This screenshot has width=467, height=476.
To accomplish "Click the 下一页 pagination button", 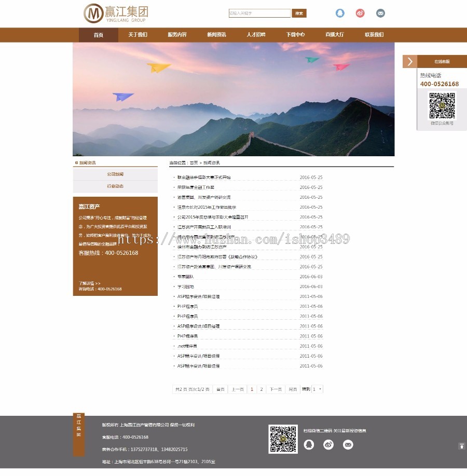I will [x=276, y=389].
